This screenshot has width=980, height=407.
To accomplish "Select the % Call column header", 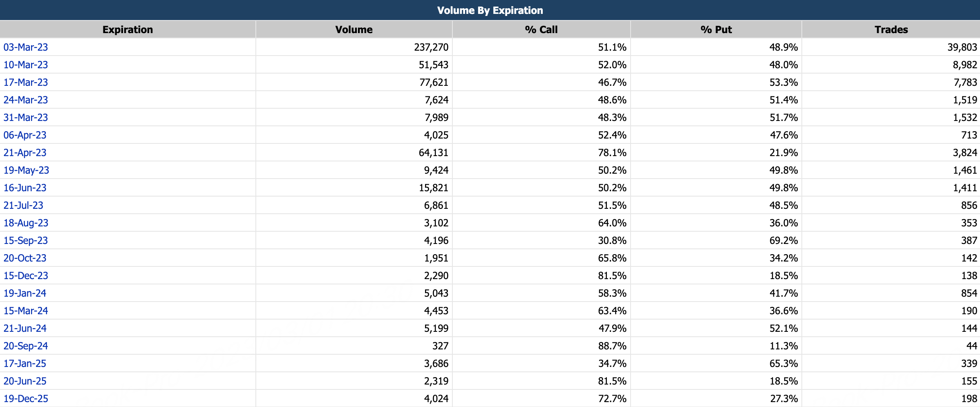I will [541, 29].
